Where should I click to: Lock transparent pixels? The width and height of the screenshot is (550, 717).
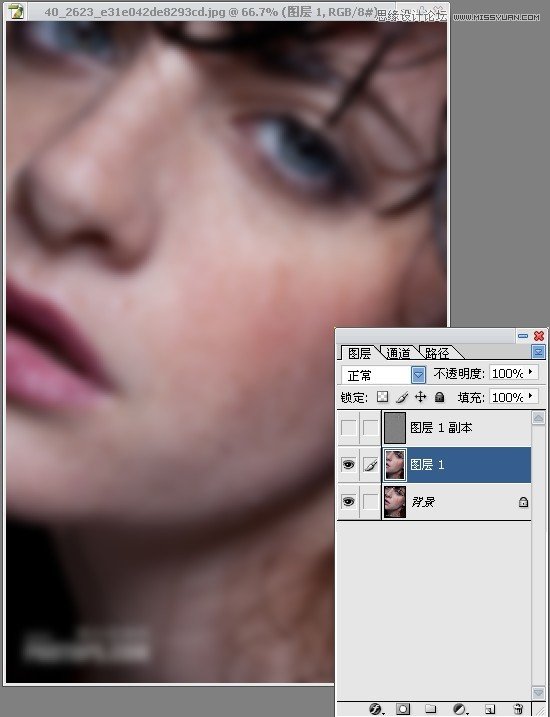tap(382, 397)
